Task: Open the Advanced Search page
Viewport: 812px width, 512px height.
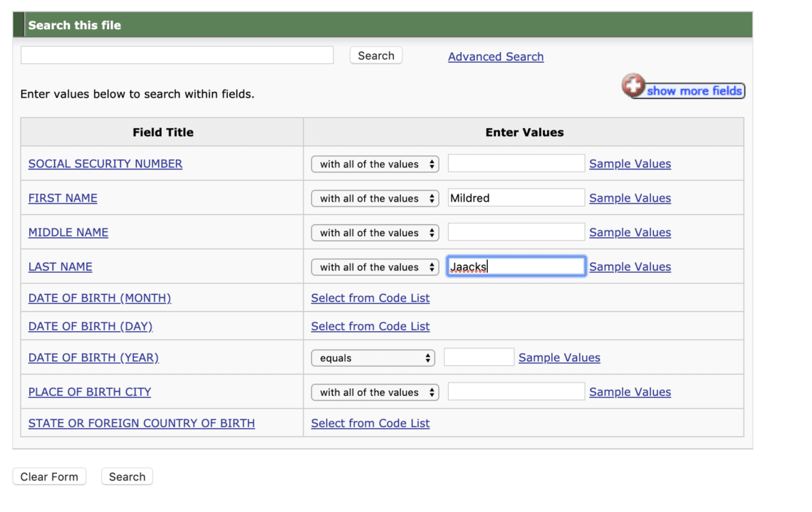Action: (x=495, y=56)
